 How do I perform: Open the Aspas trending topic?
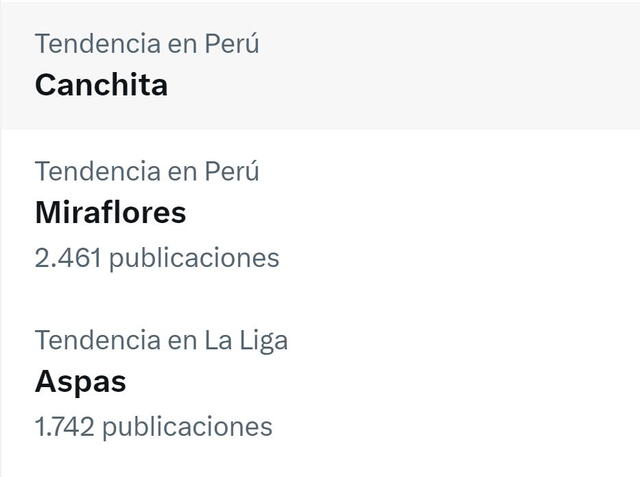[x=81, y=382]
